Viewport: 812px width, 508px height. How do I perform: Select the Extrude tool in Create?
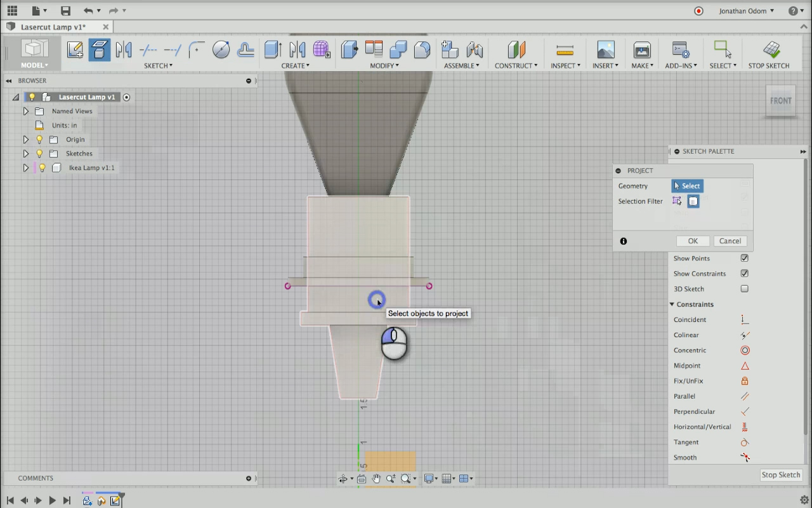coord(273,50)
